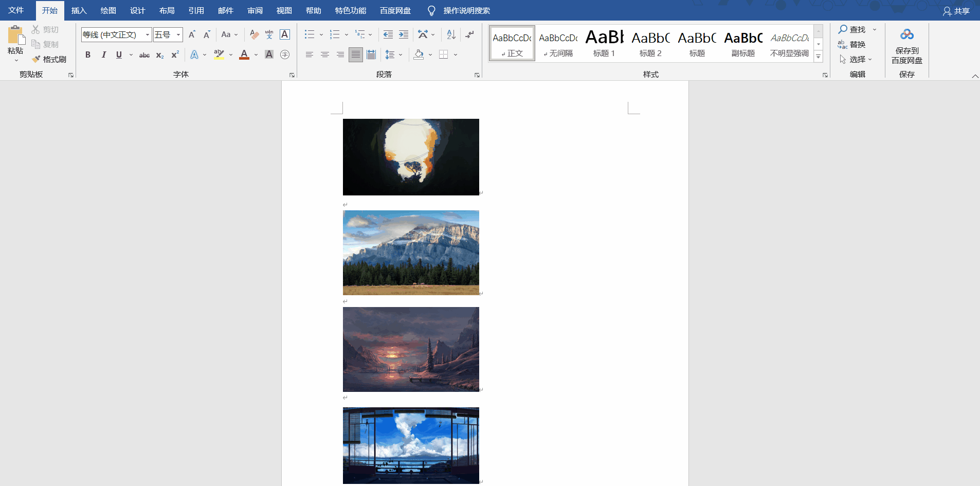Viewport: 980px width, 486px height.
Task: Click the Find (查找) button
Action: coord(852,29)
